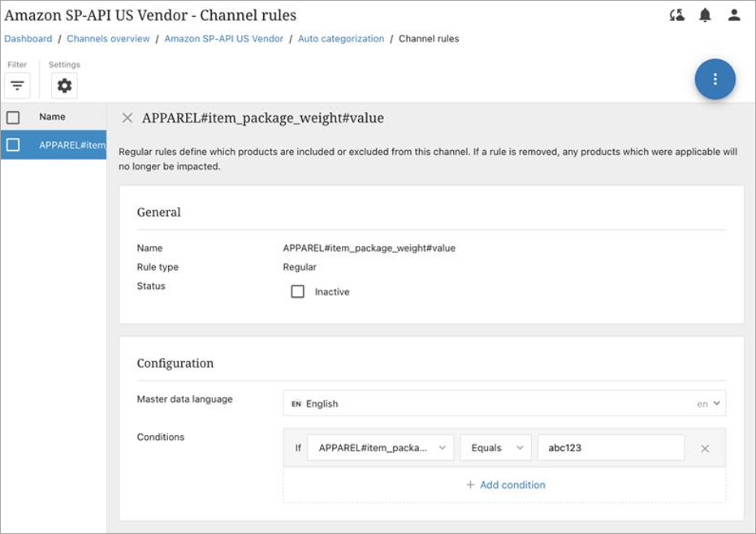The height and width of the screenshot is (534, 756).
Task: Click the sync user icon in header
Action: 676,15
